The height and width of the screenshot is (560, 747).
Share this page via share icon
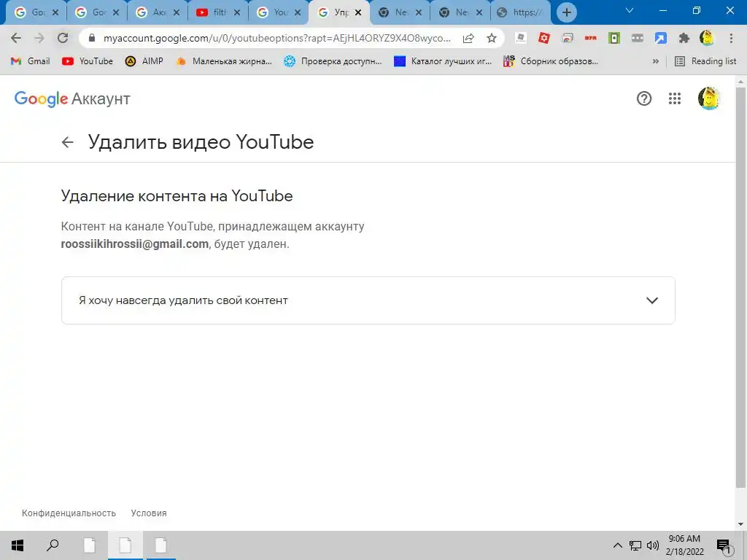pos(468,38)
